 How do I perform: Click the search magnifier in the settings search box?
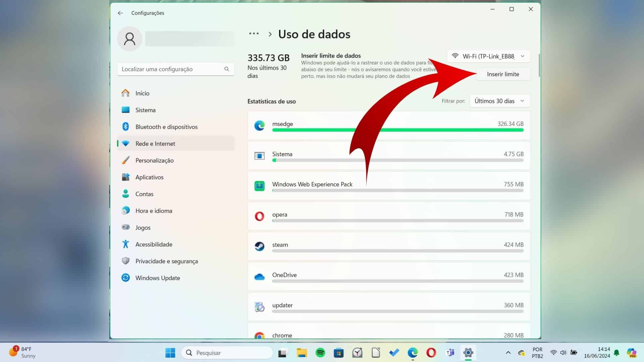pyautogui.click(x=227, y=69)
